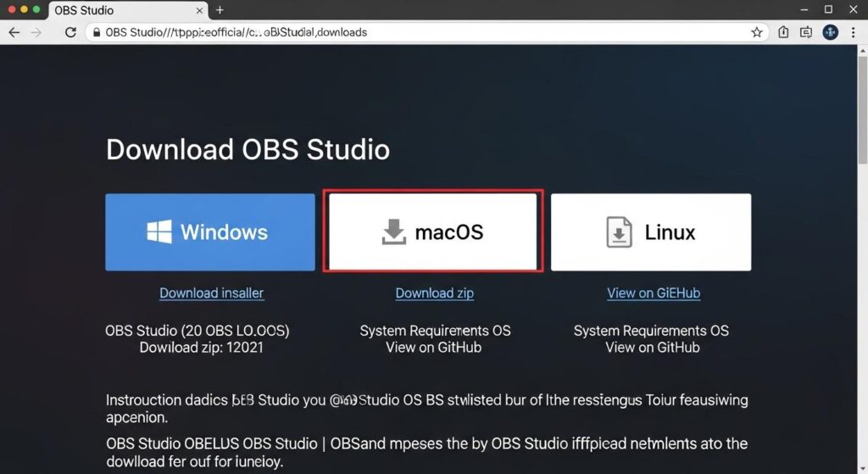Click the paragraph starting 'OBS Studio OBELUS'
This screenshot has width=868, height=474.
tap(427, 453)
